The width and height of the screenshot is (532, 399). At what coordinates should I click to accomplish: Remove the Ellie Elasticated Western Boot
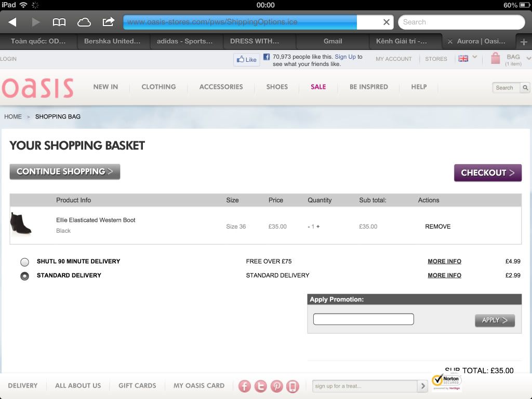pyautogui.click(x=437, y=227)
